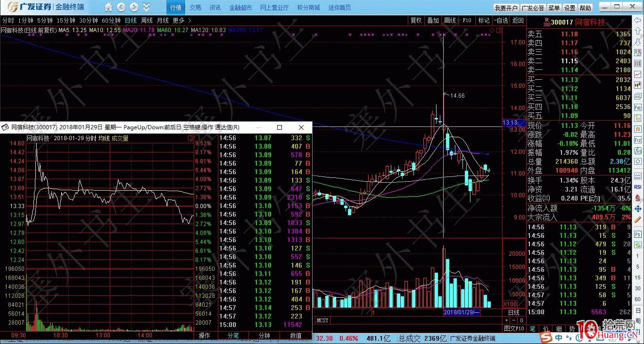
Task: Select the 1分钟 period
Action: coord(25,20)
